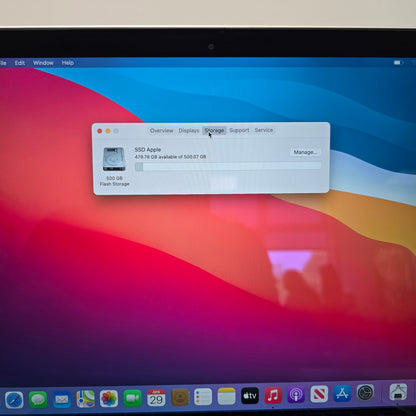This screenshot has width=416, height=416.
Task: Open the Service tab
Action: coord(264,130)
